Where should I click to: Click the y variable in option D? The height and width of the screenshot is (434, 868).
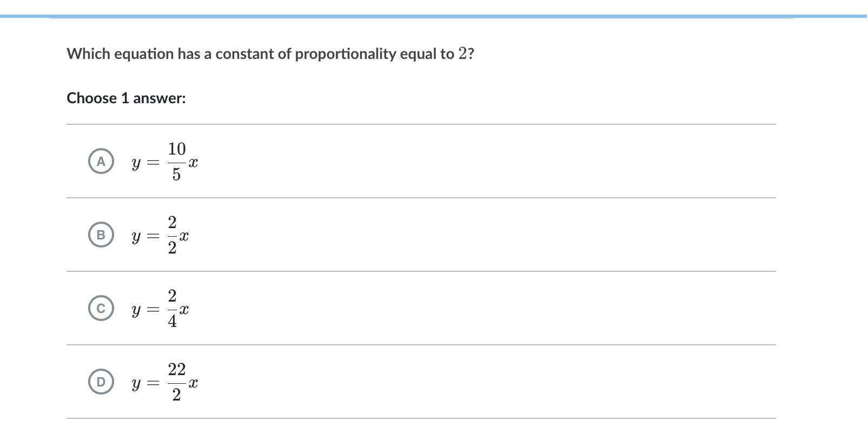pyautogui.click(x=136, y=384)
